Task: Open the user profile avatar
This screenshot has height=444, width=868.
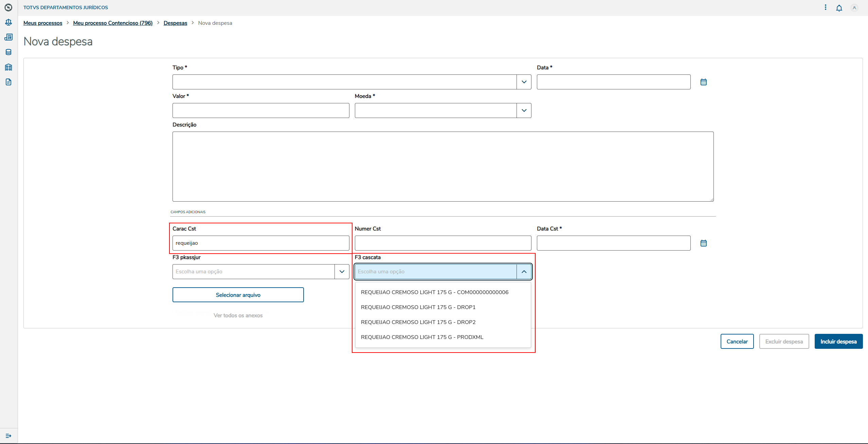Action: (854, 7)
